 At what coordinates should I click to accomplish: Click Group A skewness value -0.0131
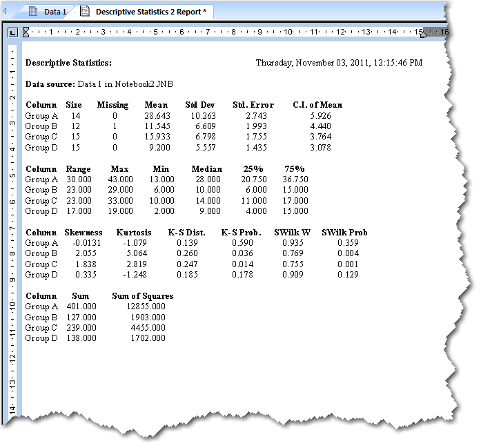86,243
